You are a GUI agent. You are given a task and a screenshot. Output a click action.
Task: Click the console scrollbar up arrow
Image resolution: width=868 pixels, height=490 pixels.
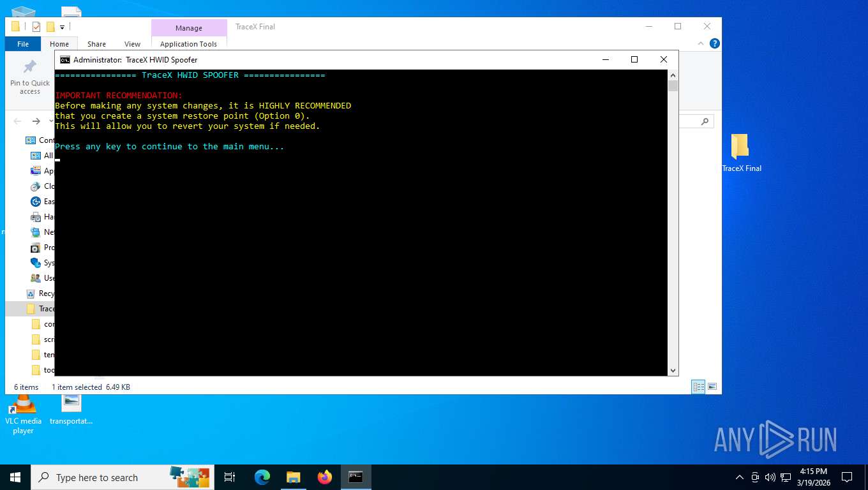click(x=673, y=75)
